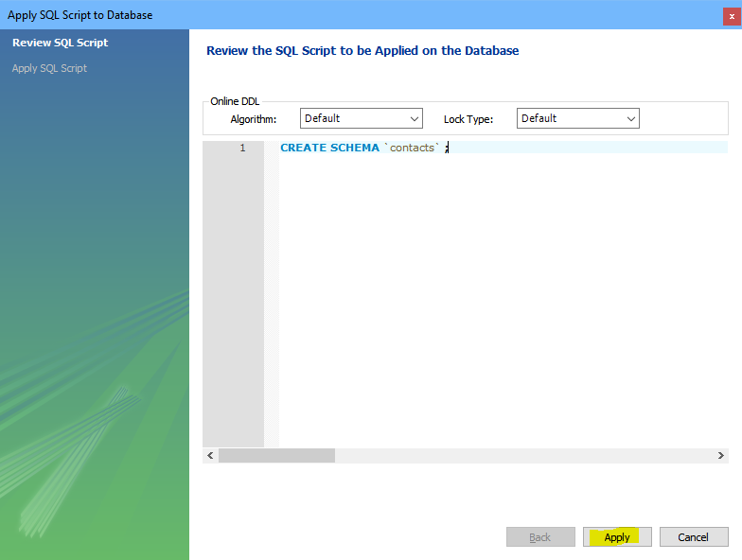The width and height of the screenshot is (742, 560).
Task: Click the empty area of the SQL editor
Action: pyautogui.click(x=502, y=303)
